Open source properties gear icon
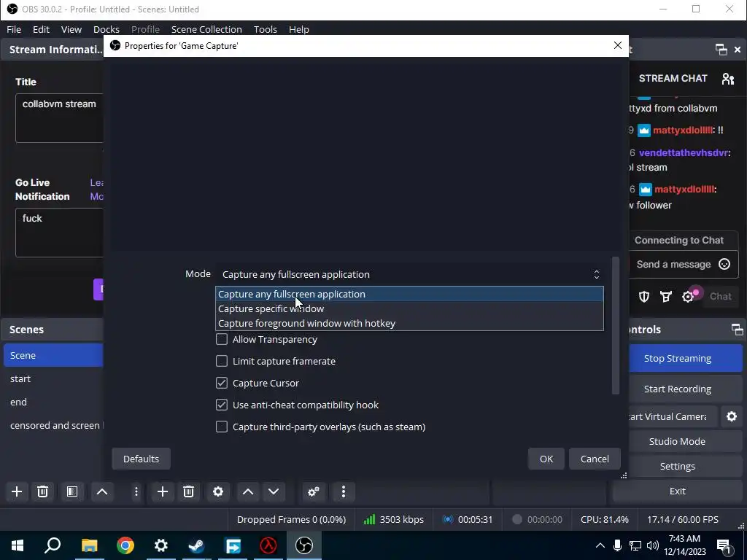The height and width of the screenshot is (560, 747). [x=218, y=491]
